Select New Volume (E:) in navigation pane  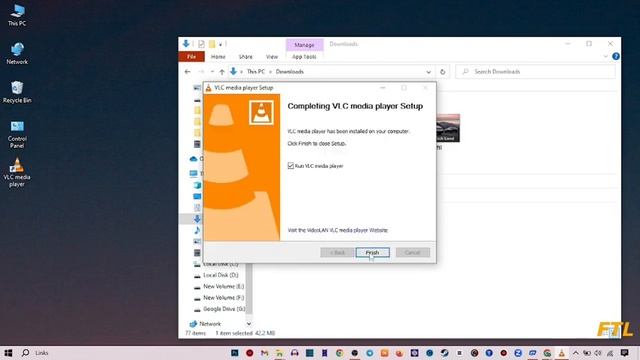(224, 287)
